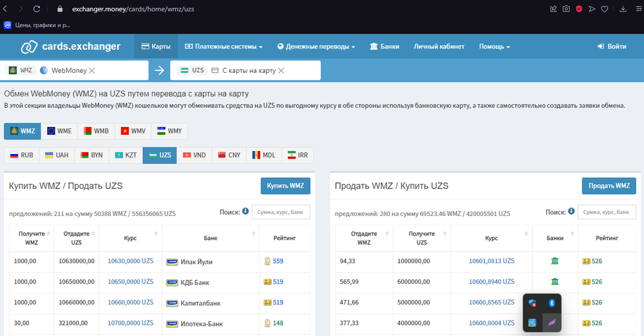Open the 10630,0000 UZS rate link
The image size is (644, 336).
click(x=130, y=261)
